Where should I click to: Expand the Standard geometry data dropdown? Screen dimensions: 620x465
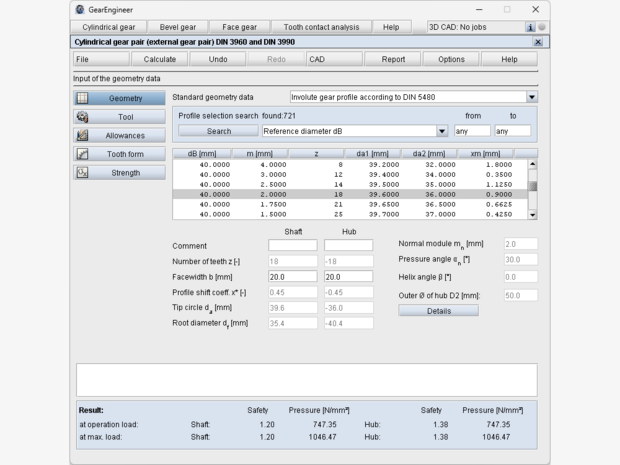pos(531,97)
